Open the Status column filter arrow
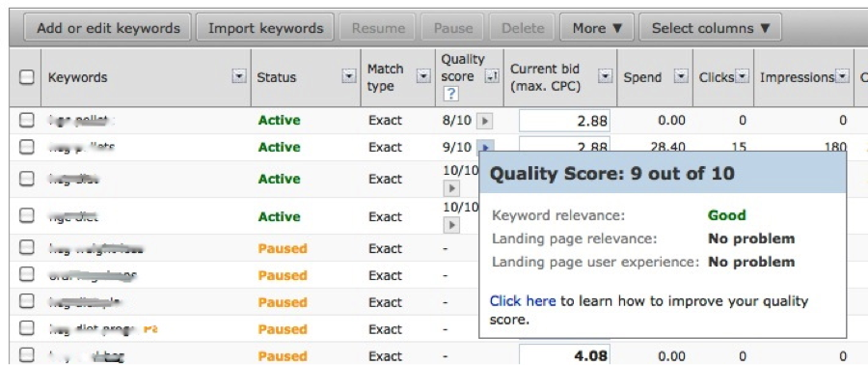868x365 pixels. (x=349, y=77)
